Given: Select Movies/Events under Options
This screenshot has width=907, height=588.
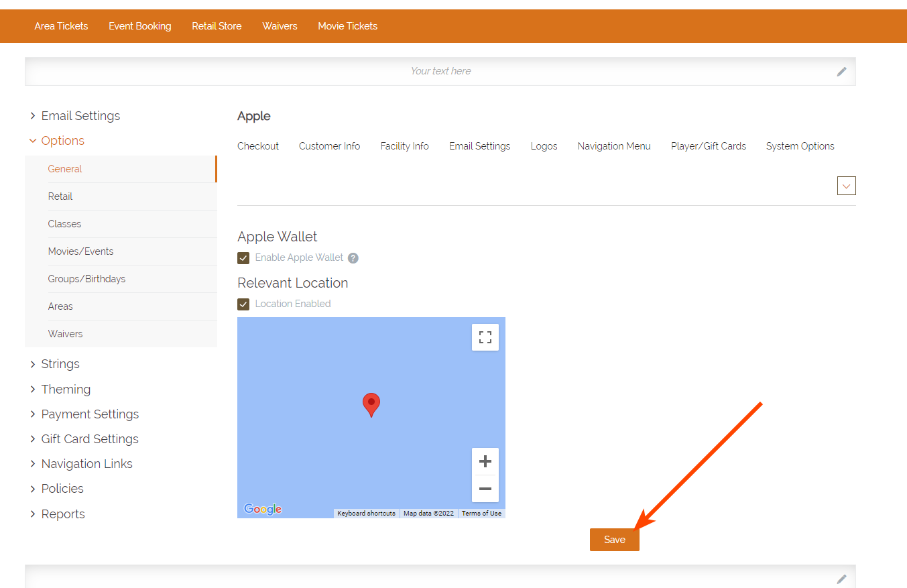Looking at the screenshot, I should [x=80, y=251].
